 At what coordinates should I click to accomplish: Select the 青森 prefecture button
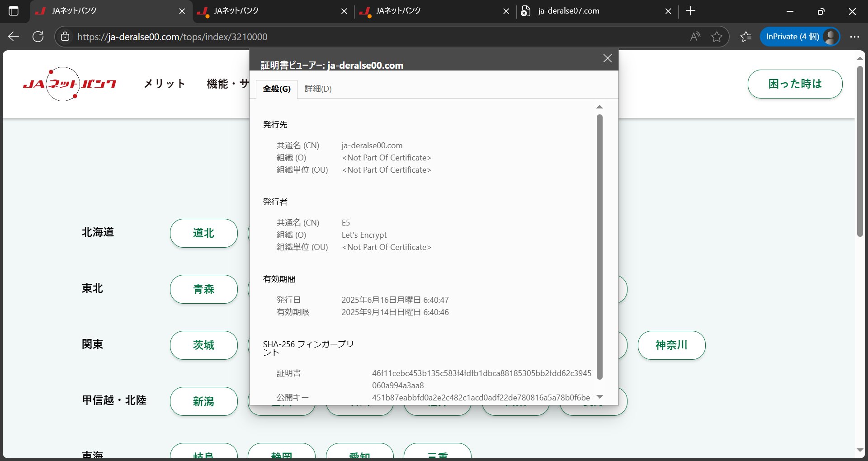click(x=204, y=289)
